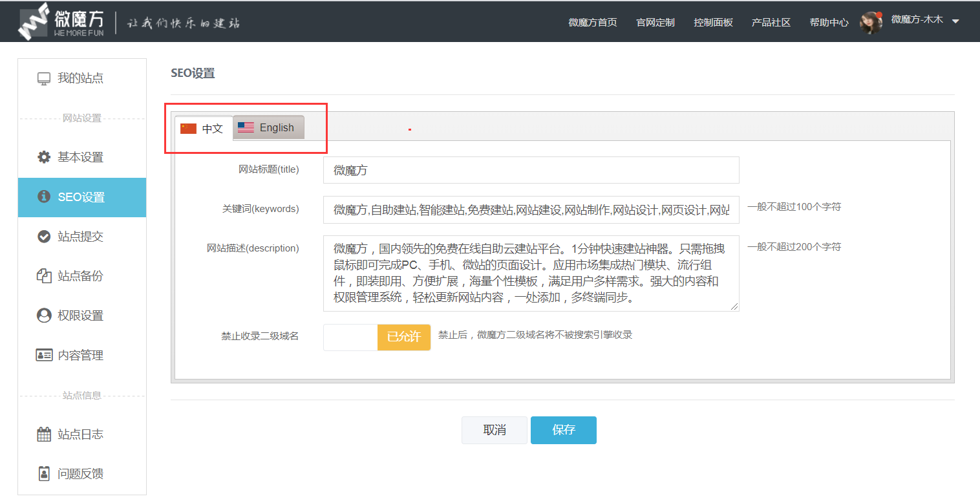Click the info icon beside SEO设置

(44, 197)
